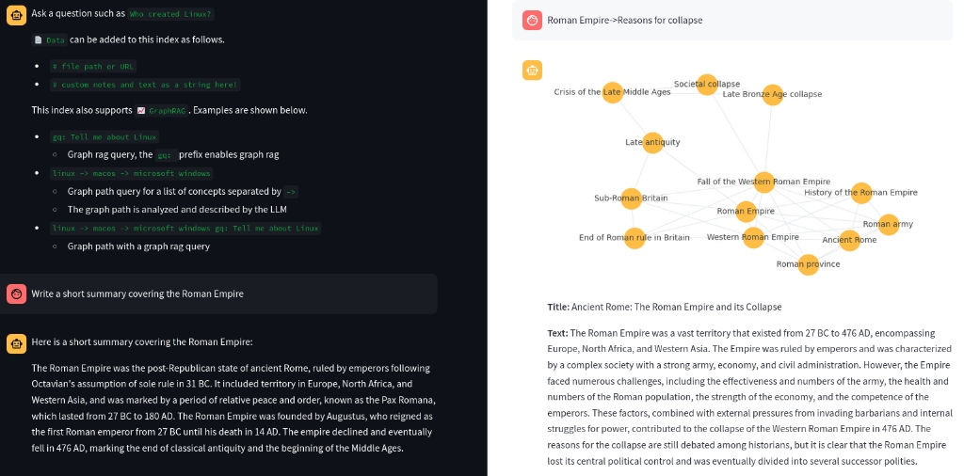980x476 pixels.
Task: Click the assistant avatar beside "Here is a short summary"
Action: click(16, 342)
